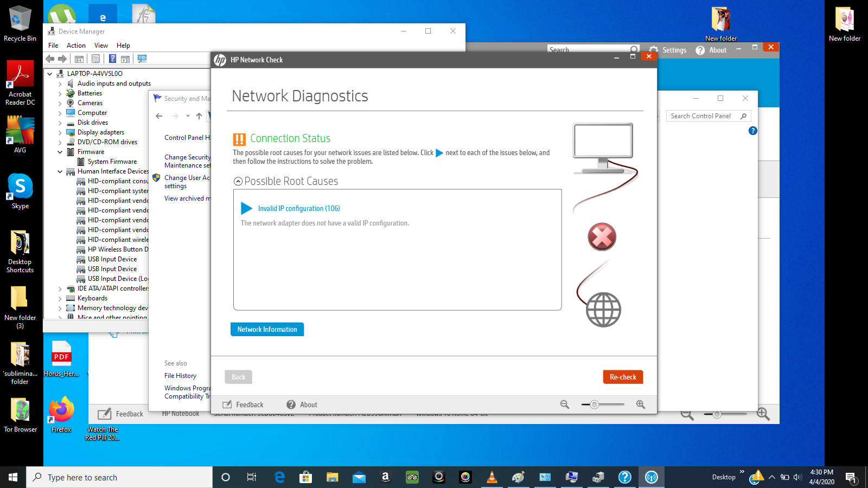The height and width of the screenshot is (488, 868).
Task: Open Tor Browser desktop icon
Action: pyautogui.click(x=21, y=415)
